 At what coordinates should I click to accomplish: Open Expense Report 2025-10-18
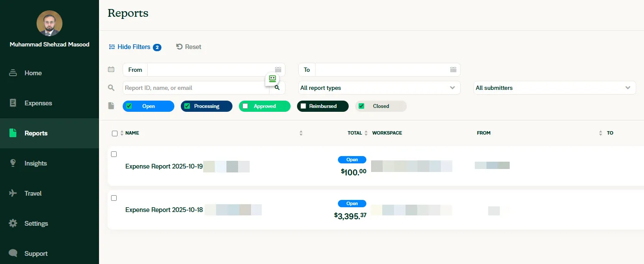(x=164, y=210)
